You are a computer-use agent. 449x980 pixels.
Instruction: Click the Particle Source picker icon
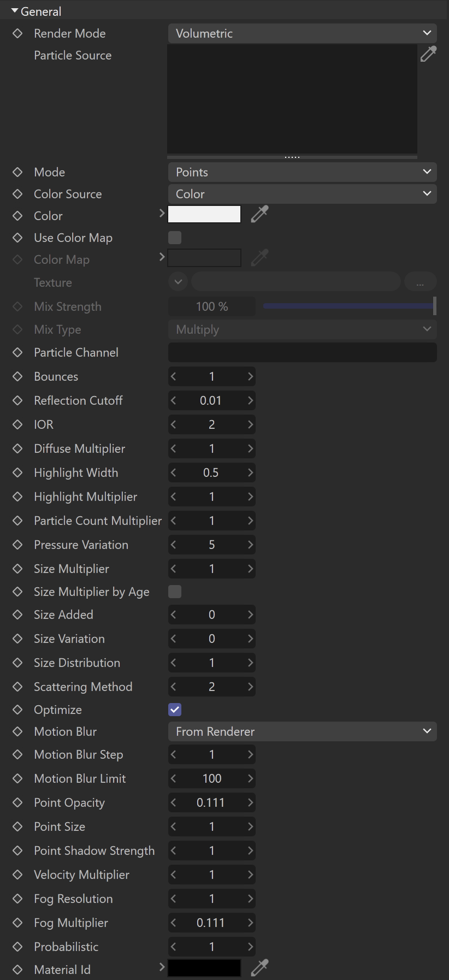(428, 54)
